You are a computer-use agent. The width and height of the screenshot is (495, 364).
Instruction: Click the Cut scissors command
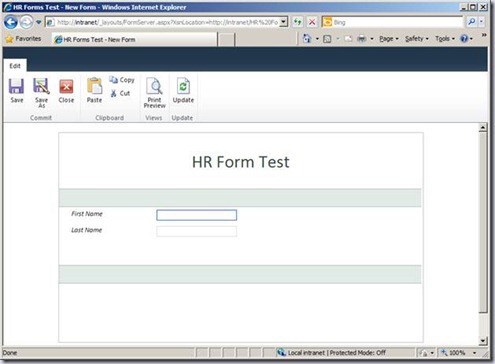(x=120, y=93)
